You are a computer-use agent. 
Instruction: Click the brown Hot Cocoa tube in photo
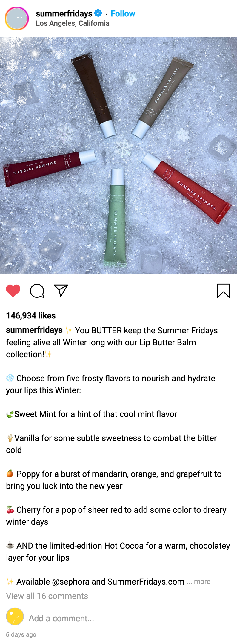pos(94,95)
